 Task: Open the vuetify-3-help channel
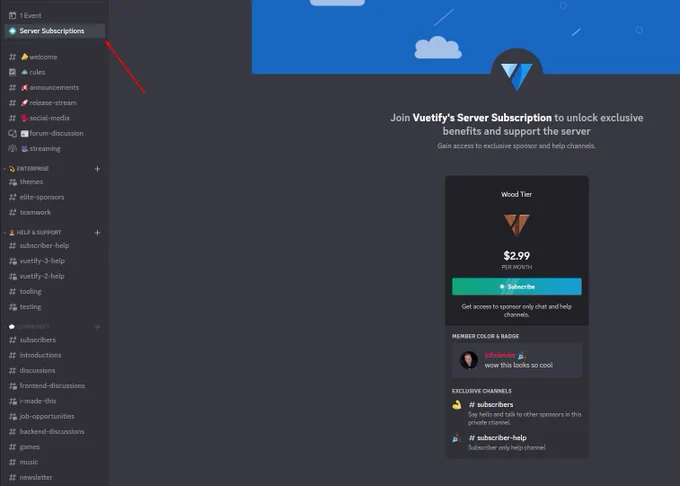click(54, 261)
